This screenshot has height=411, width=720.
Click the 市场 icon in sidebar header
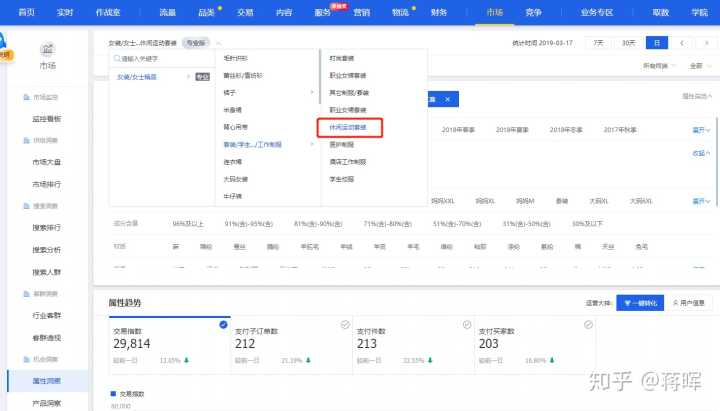click(x=46, y=50)
